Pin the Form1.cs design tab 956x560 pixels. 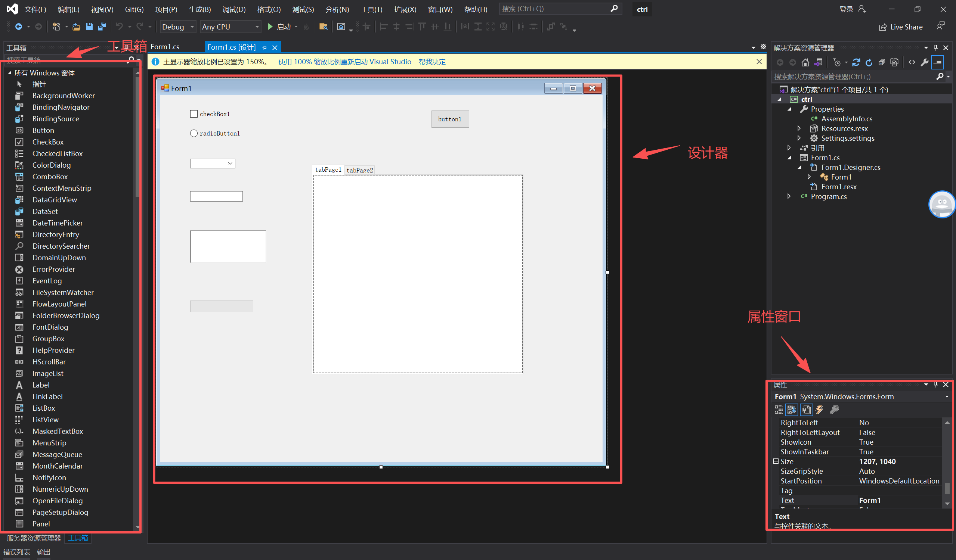pos(264,47)
